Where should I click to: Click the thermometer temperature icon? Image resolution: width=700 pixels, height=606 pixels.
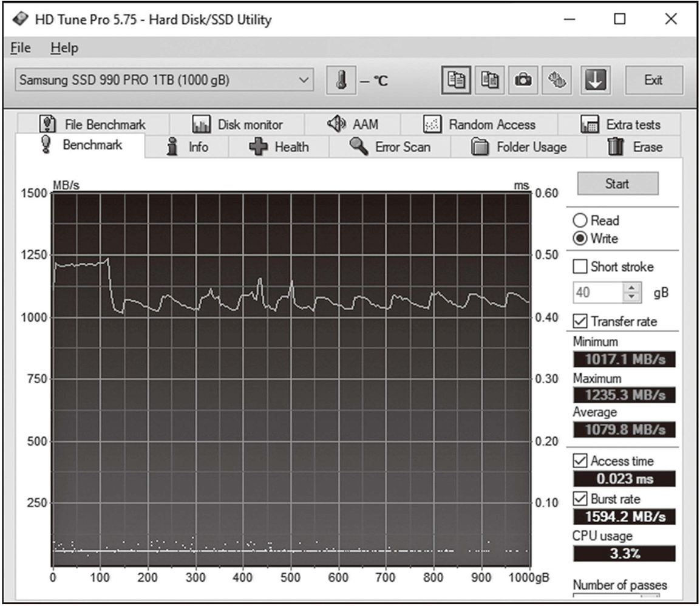click(x=340, y=80)
